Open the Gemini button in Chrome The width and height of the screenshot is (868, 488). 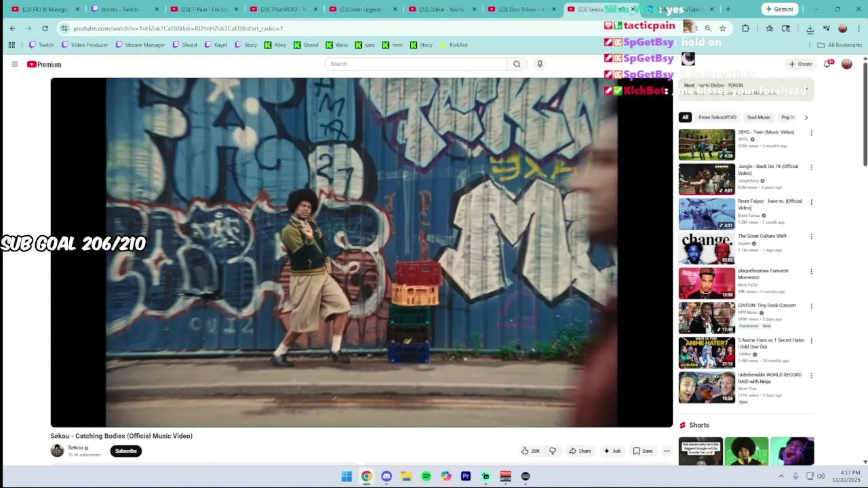(779, 9)
